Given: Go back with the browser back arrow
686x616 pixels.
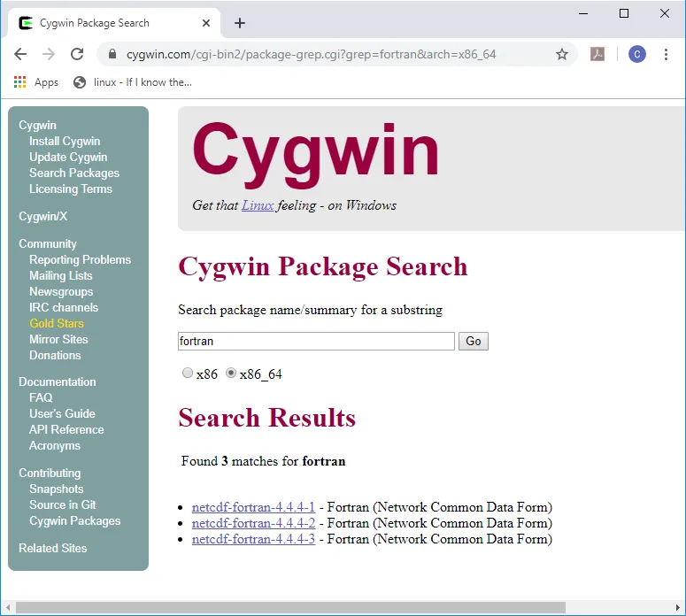Looking at the screenshot, I should 20,54.
